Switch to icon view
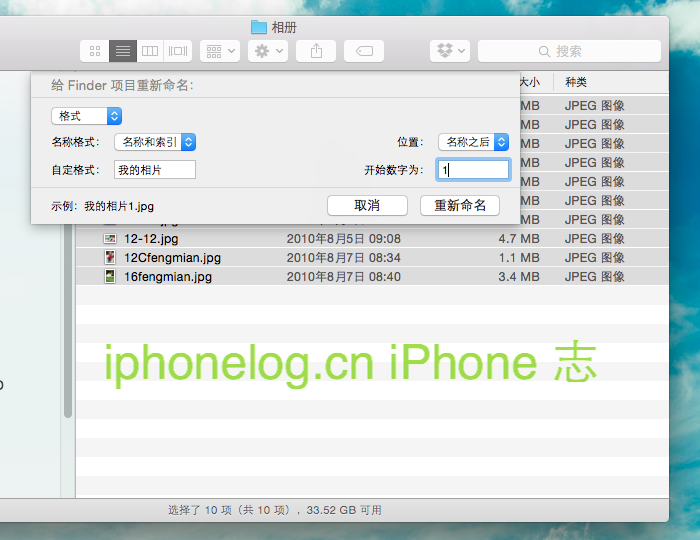 (95, 51)
